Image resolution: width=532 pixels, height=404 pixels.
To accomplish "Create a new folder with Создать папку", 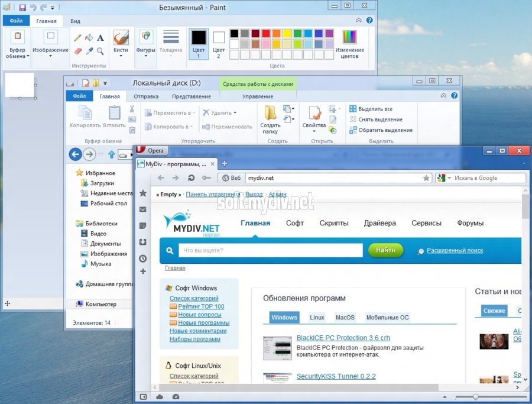I will [x=270, y=119].
